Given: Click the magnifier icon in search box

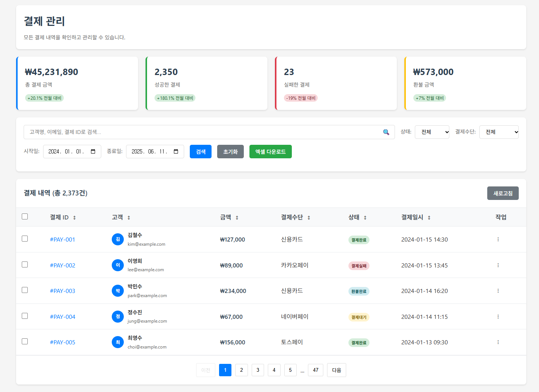Looking at the screenshot, I should point(386,132).
